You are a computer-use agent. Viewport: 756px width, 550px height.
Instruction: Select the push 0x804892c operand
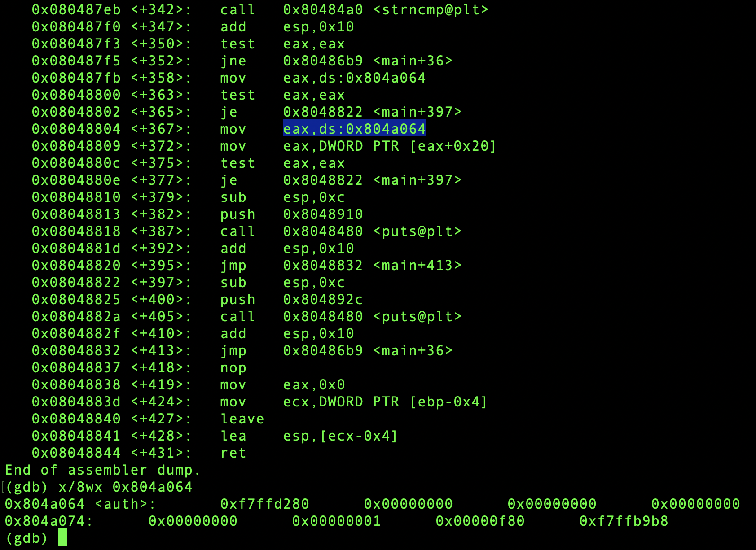click(323, 300)
